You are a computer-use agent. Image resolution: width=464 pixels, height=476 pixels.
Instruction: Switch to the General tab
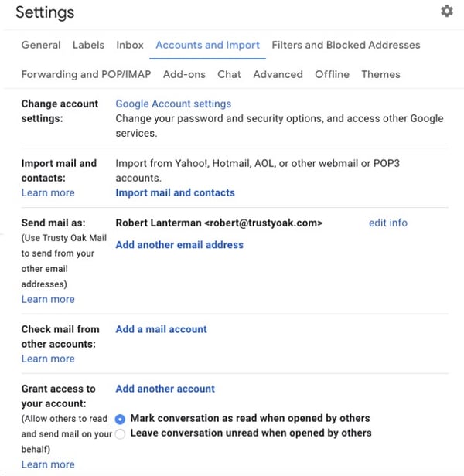41,45
